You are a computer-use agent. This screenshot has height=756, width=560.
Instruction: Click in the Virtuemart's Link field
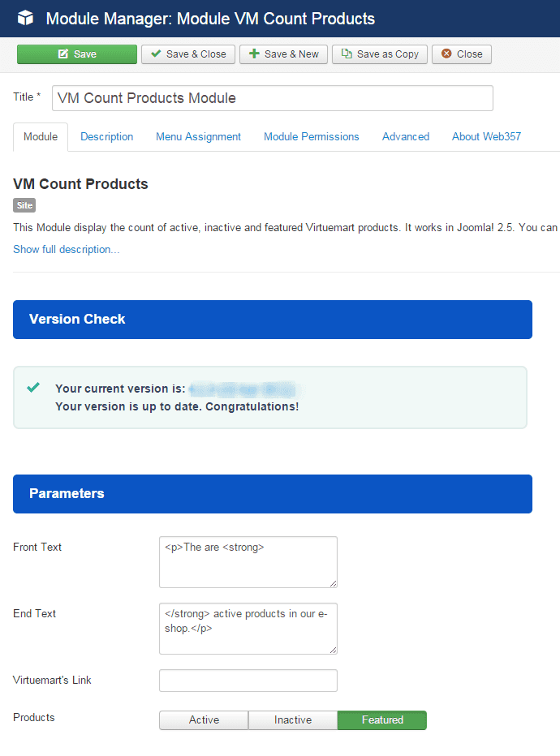pos(248,680)
